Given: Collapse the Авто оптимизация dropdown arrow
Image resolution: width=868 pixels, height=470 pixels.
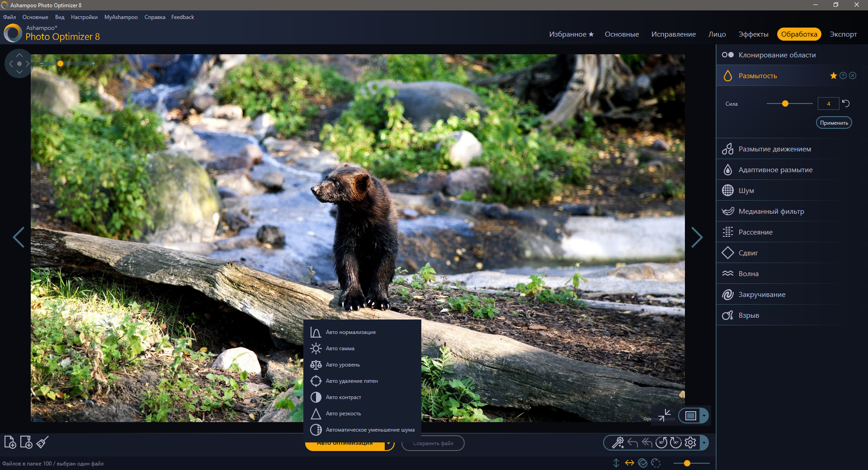Looking at the screenshot, I should 388,444.
